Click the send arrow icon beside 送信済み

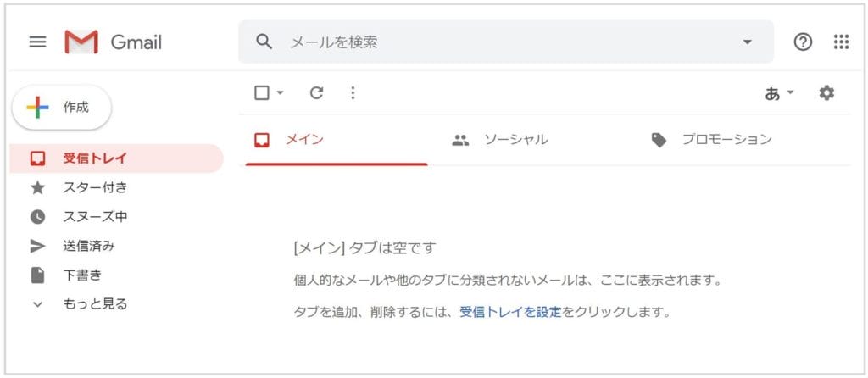pos(37,247)
